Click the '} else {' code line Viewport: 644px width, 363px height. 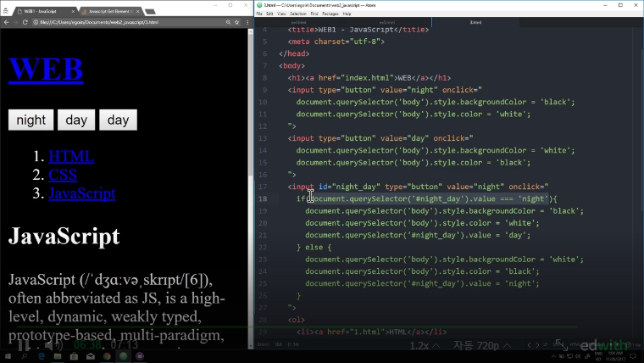(314, 247)
